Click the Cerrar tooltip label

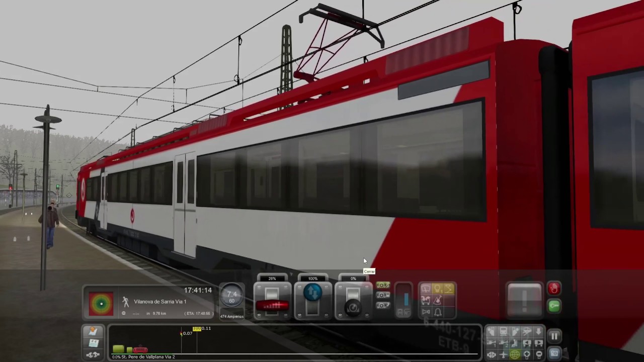[369, 271]
